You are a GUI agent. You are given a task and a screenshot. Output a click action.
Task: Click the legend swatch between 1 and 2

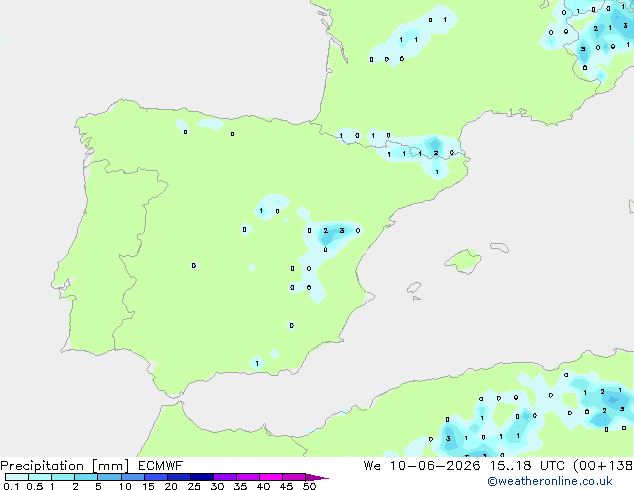point(63,477)
